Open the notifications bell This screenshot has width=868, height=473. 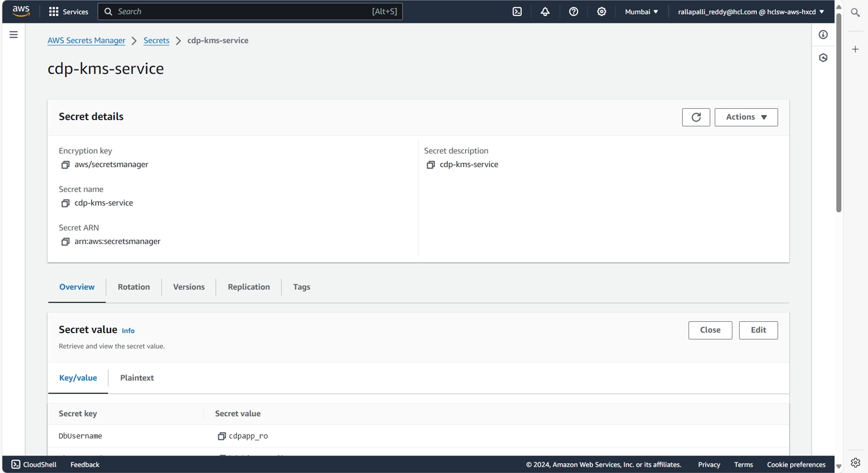545,12
